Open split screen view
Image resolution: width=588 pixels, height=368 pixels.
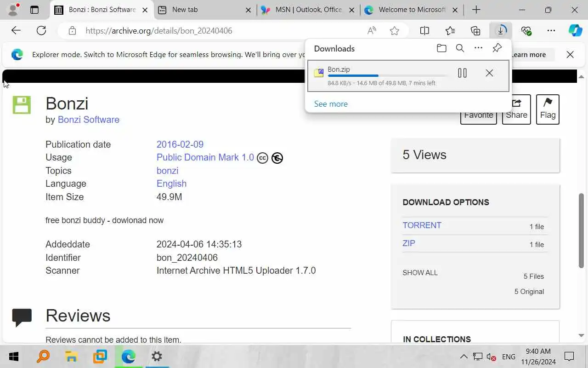click(x=424, y=31)
